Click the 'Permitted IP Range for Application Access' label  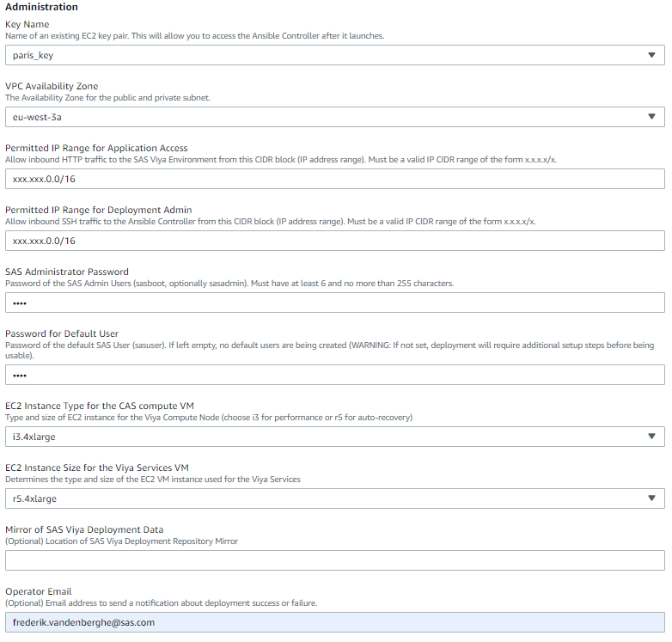96,148
